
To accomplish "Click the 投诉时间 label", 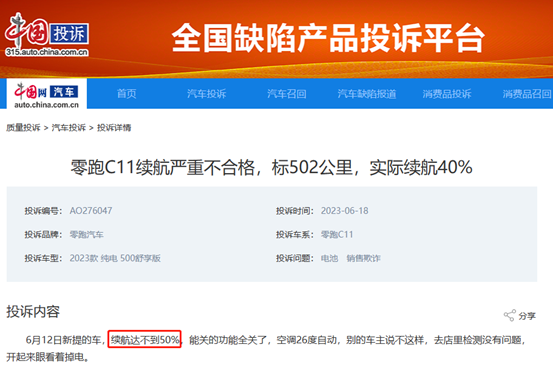I will tap(295, 211).
